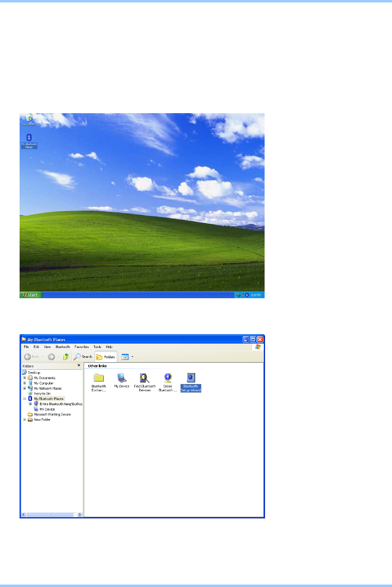Viewport: 392px width, 587px height.
Task: Expand My Computer tree node
Action: pyautogui.click(x=24, y=383)
